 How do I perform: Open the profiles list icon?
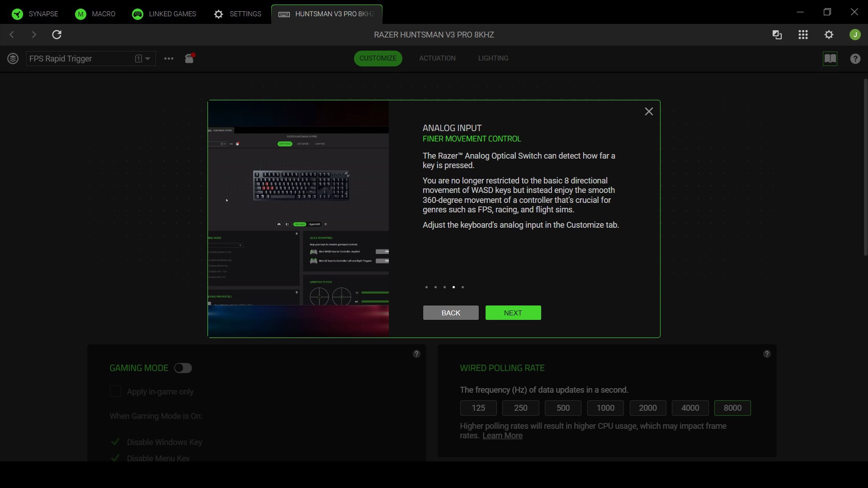(x=13, y=58)
